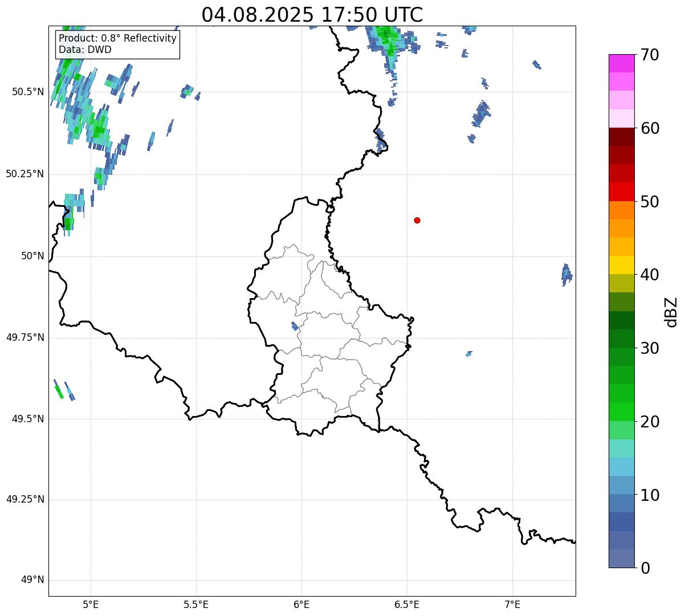The image size is (685, 616).
Task: Click the "49.25°N" latitude tick label
Action: 25,500
